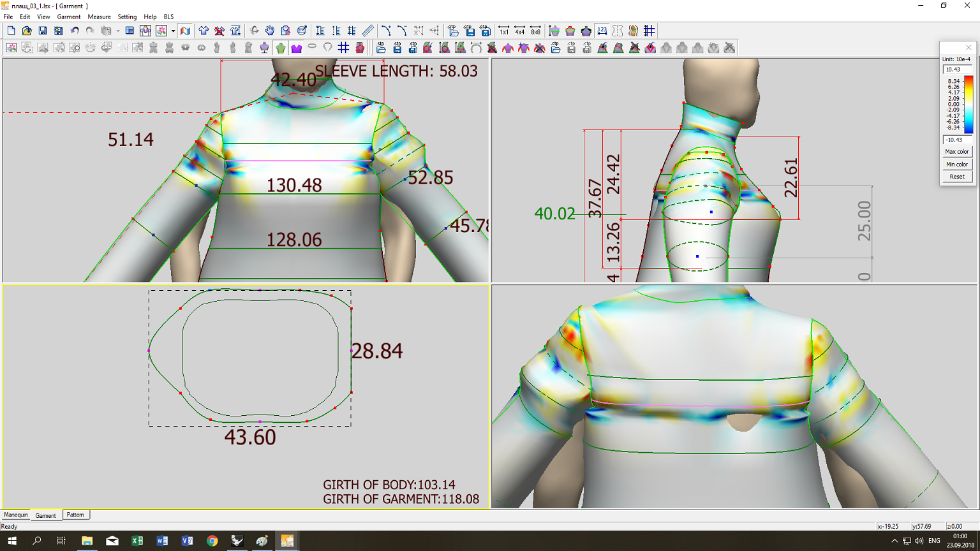Toggle the 123 dimension labels button

pos(602,31)
